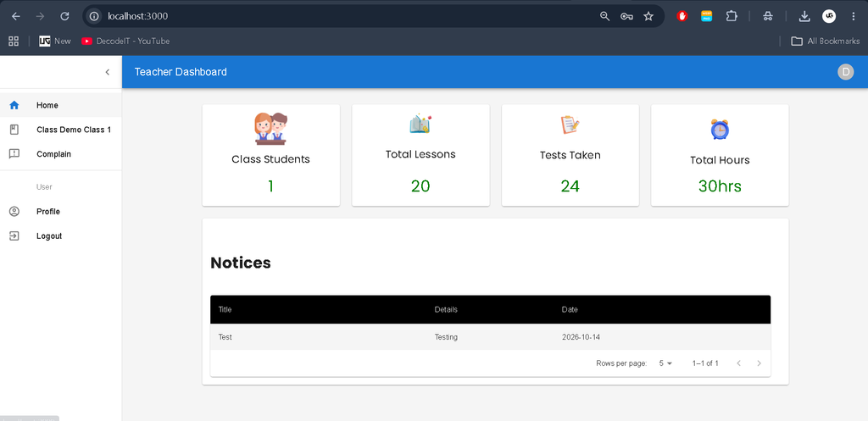868x421 pixels.
Task: Click the Class Students label
Action: 270,159
